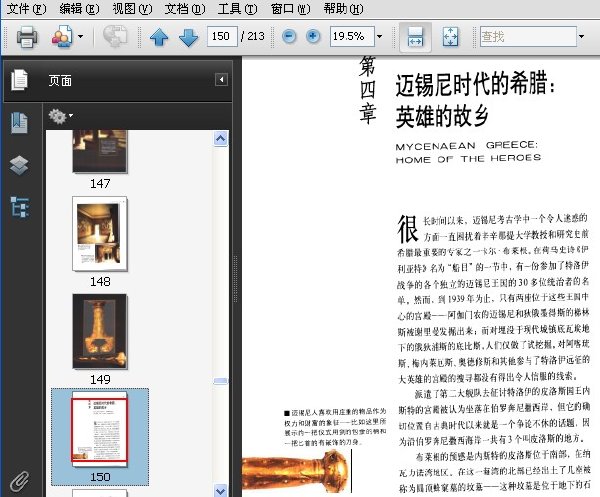Collapse the 页面 panel with arrow button
Viewport: 600px width, 497px height.
tap(221, 80)
